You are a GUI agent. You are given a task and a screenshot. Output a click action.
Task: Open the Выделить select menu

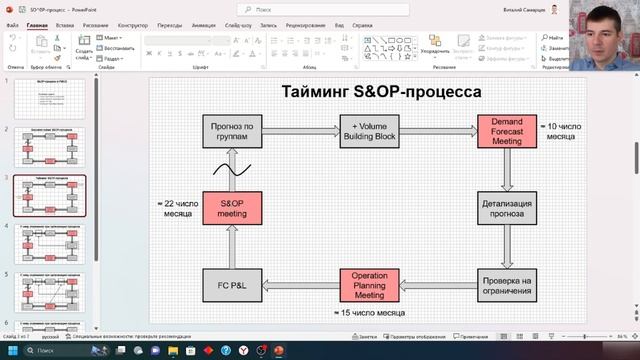pyautogui.click(x=555, y=59)
